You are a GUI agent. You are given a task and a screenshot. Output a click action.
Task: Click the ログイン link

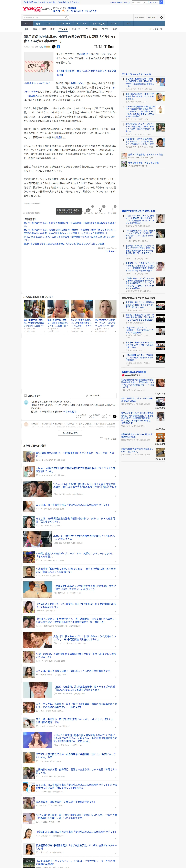pyautogui.click(x=57, y=11)
